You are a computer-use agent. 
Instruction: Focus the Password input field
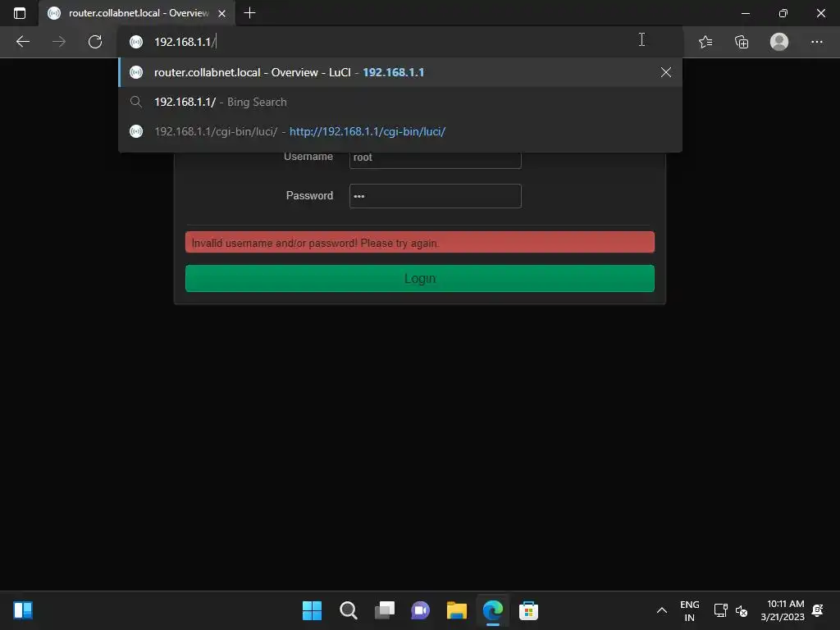(435, 196)
